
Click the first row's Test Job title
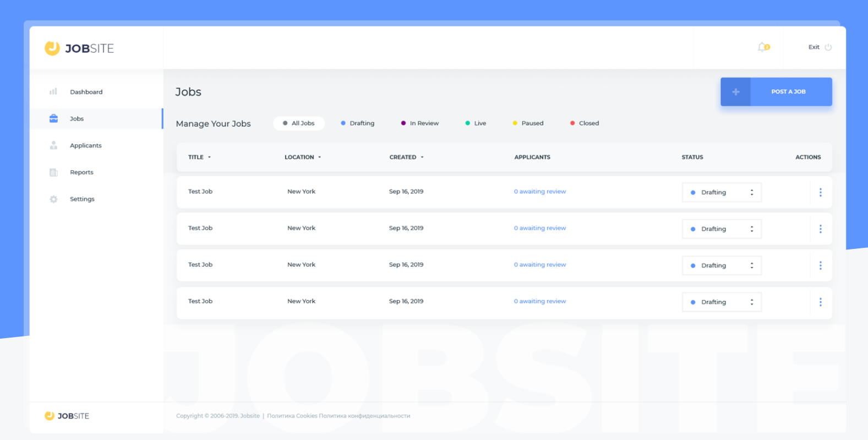(x=200, y=192)
